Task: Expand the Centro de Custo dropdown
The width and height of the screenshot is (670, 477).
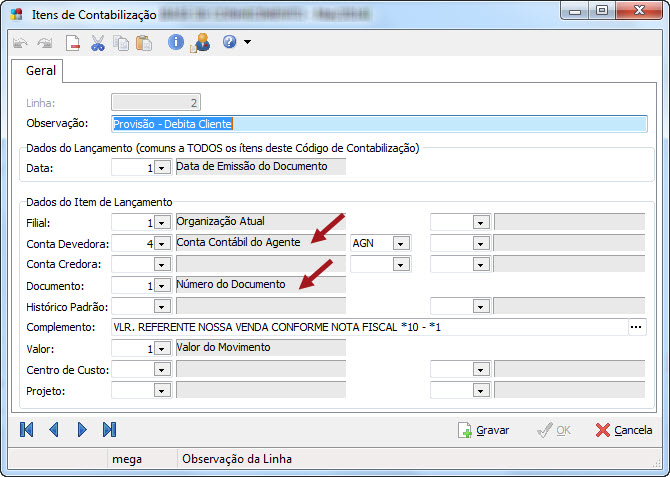Action: pos(162,369)
